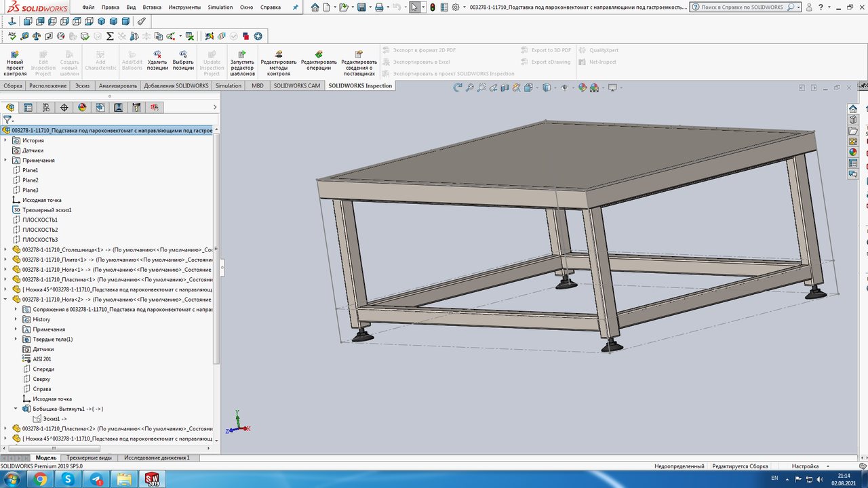
Task: Open the Options gear icon
Action: pyautogui.click(x=455, y=7)
